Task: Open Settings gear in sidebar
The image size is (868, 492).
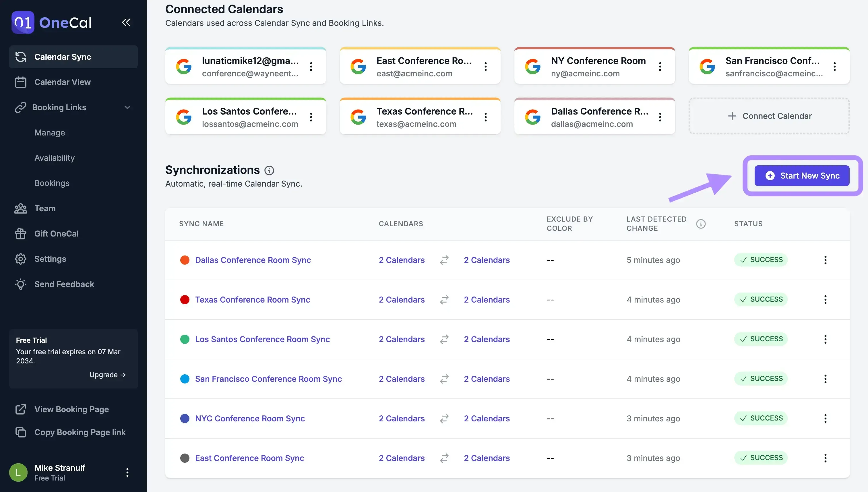Action: (x=21, y=259)
